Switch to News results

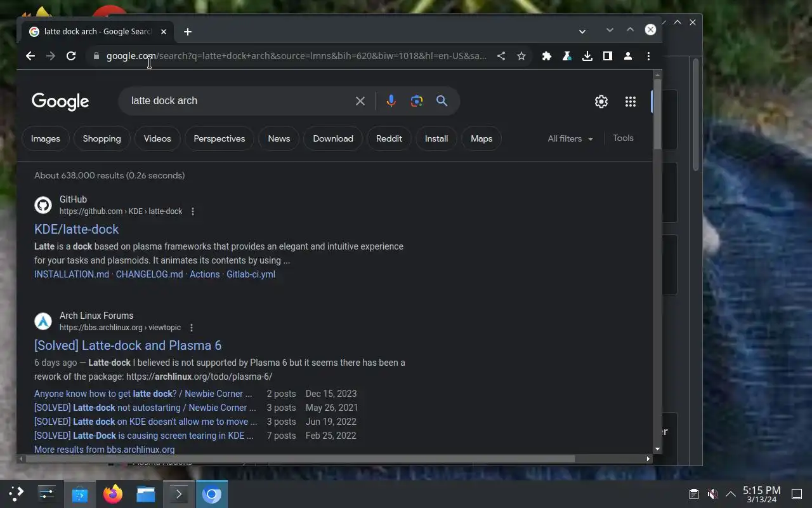279,138
